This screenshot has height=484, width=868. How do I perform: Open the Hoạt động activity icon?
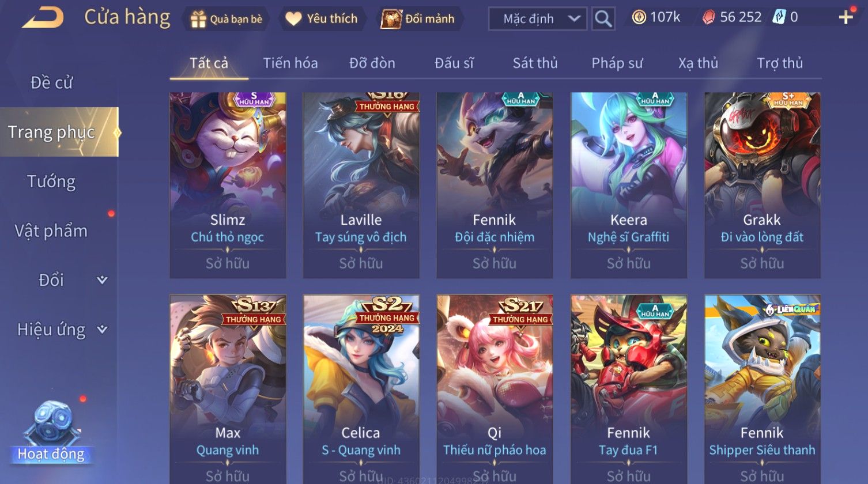[x=51, y=433]
